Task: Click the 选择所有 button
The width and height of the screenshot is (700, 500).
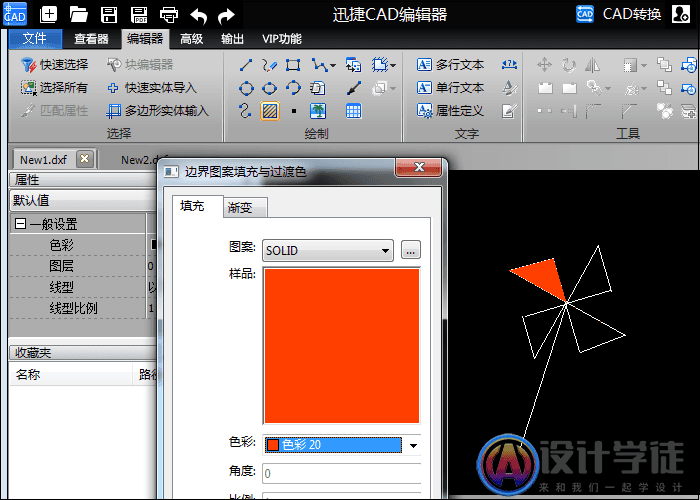Action: [54, 88]
